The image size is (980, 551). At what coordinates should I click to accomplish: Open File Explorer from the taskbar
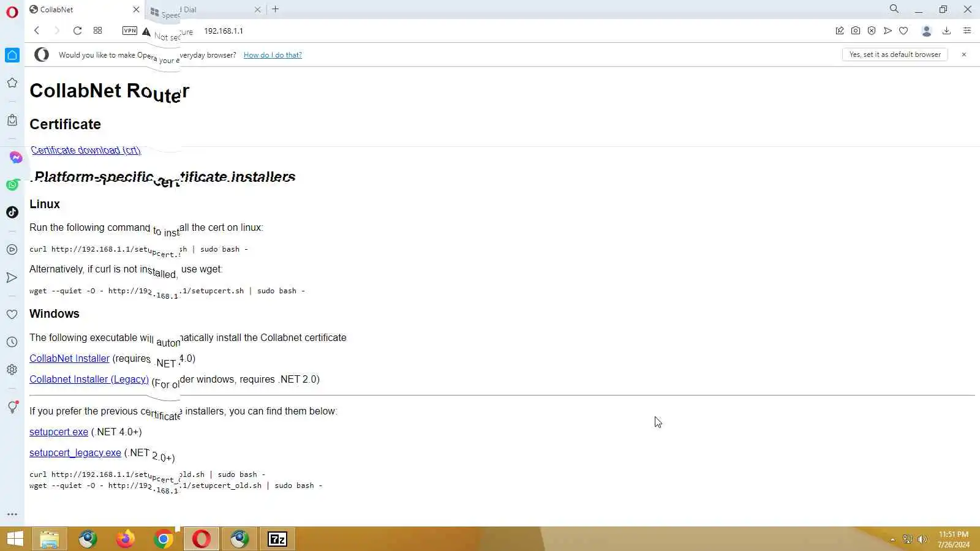pyautogui.click(x=50, y=539)
